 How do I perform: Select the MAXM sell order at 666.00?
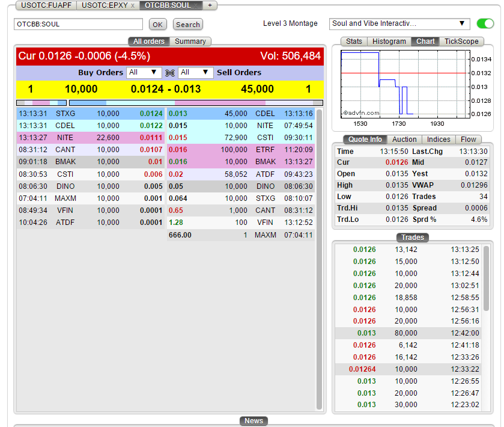241,235
